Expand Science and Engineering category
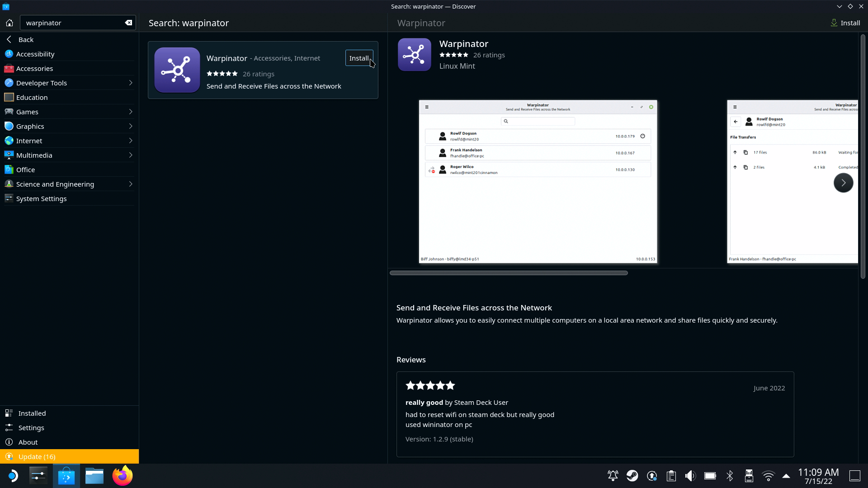This screenshot has height=488, width=868. coord(130,184)
